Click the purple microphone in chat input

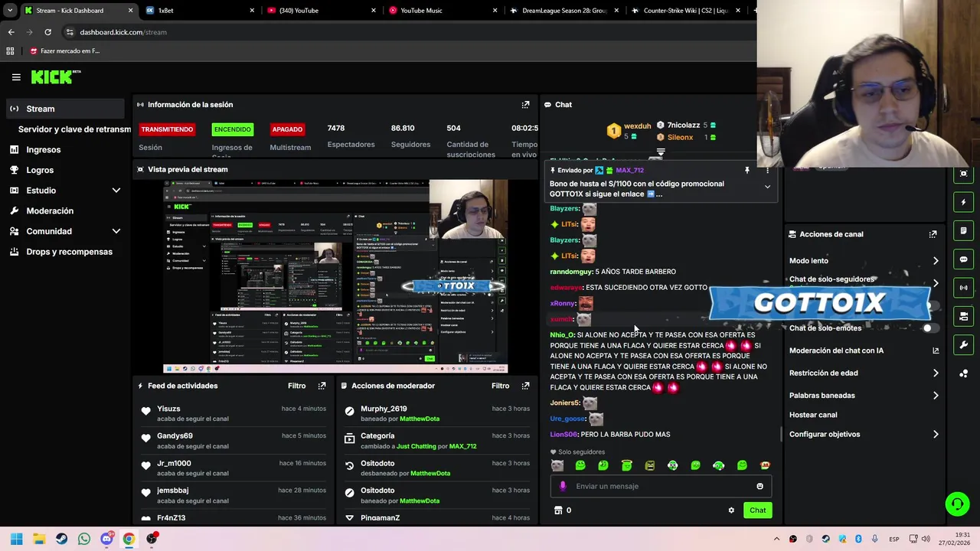[x=563, y=486]
